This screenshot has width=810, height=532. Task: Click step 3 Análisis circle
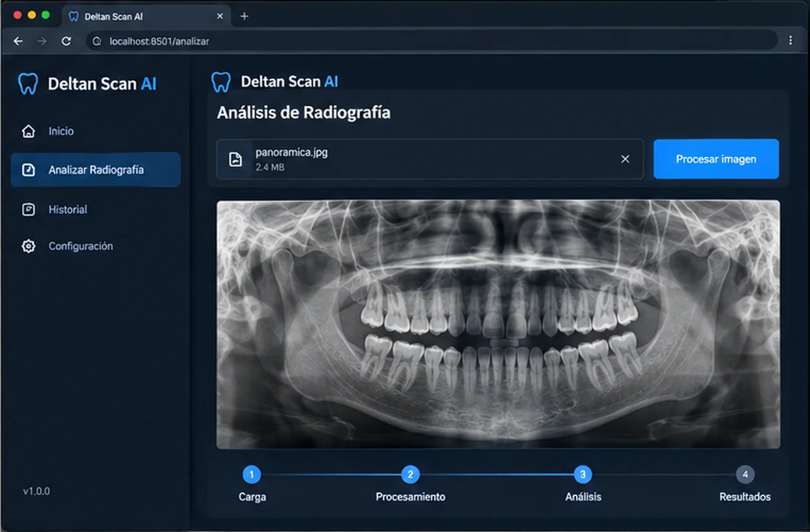click(x=583, y=475)
